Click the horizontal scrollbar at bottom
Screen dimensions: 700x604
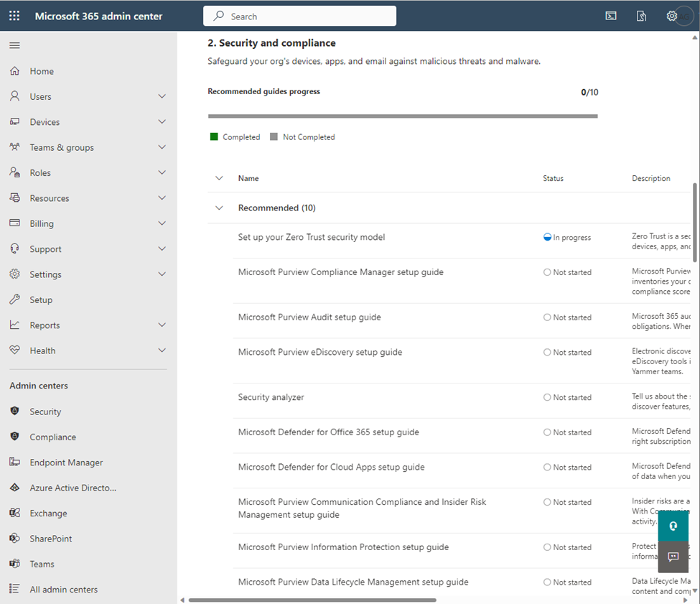pos(312,600)
